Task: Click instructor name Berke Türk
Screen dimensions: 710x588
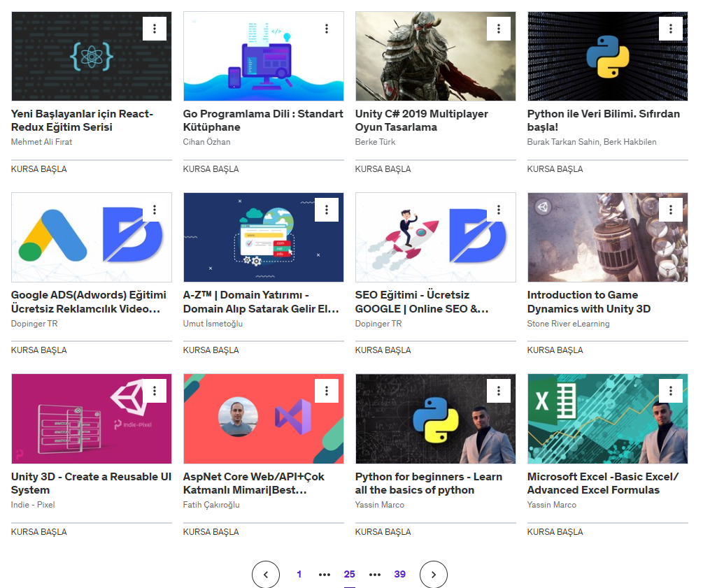Action: click(375, 142)
